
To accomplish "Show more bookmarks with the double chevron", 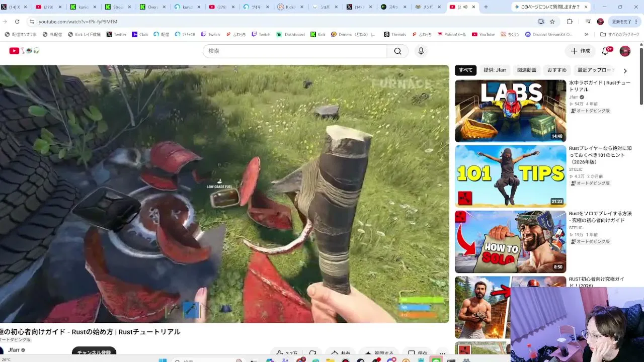I will coord(586,35).
